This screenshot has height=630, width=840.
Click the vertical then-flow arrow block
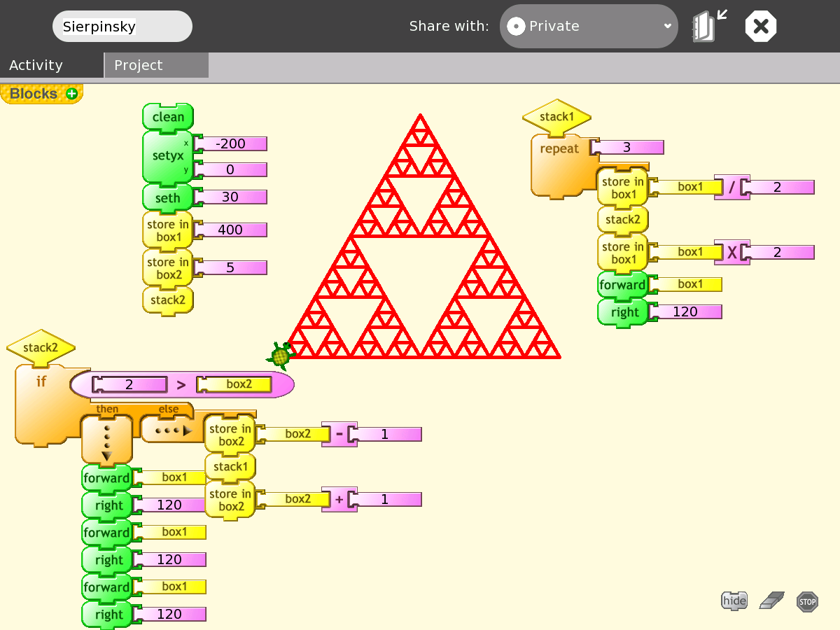pyautogui.click(x=106, y=440)
